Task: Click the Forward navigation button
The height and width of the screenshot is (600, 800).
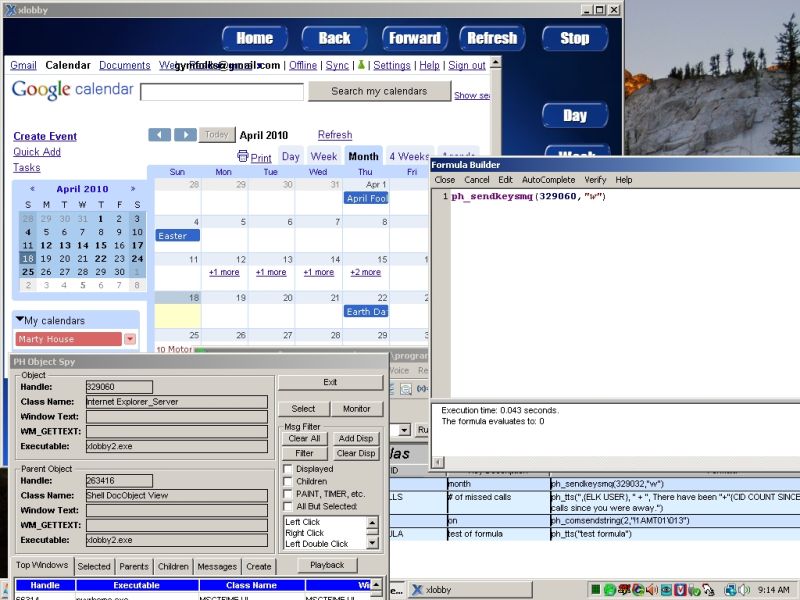Action: tap(415, 38)
